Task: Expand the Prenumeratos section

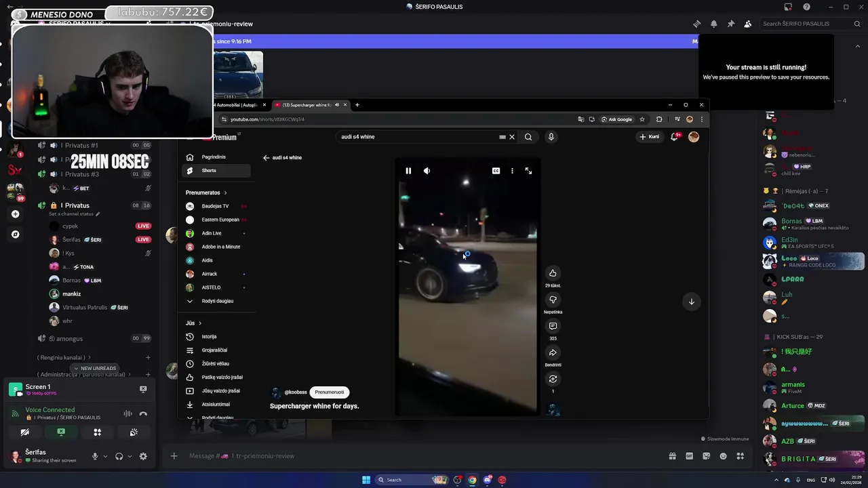Action: pyautogui.click(x=206, y=192)
